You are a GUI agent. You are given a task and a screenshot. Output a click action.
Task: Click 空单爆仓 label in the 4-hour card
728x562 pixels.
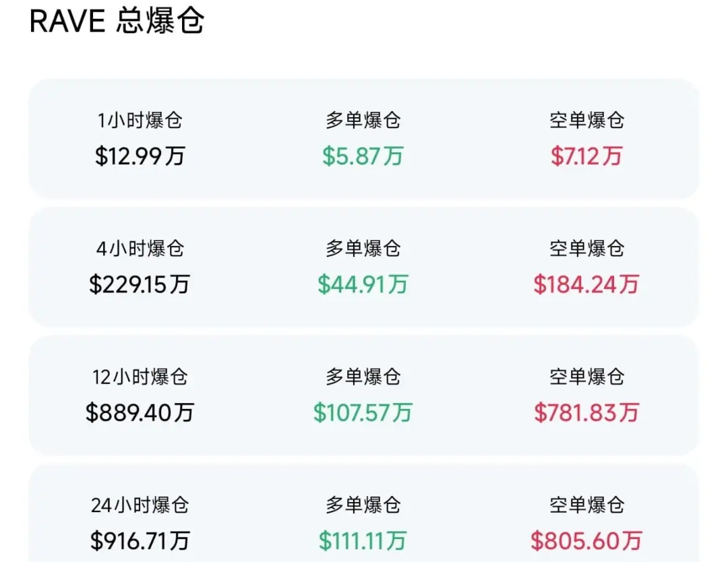click(586, 249)
